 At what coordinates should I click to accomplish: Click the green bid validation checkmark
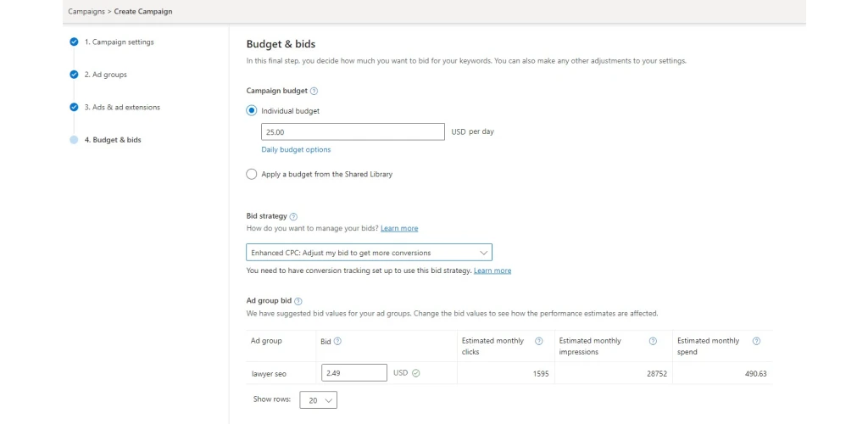click(x=416, y=373)
